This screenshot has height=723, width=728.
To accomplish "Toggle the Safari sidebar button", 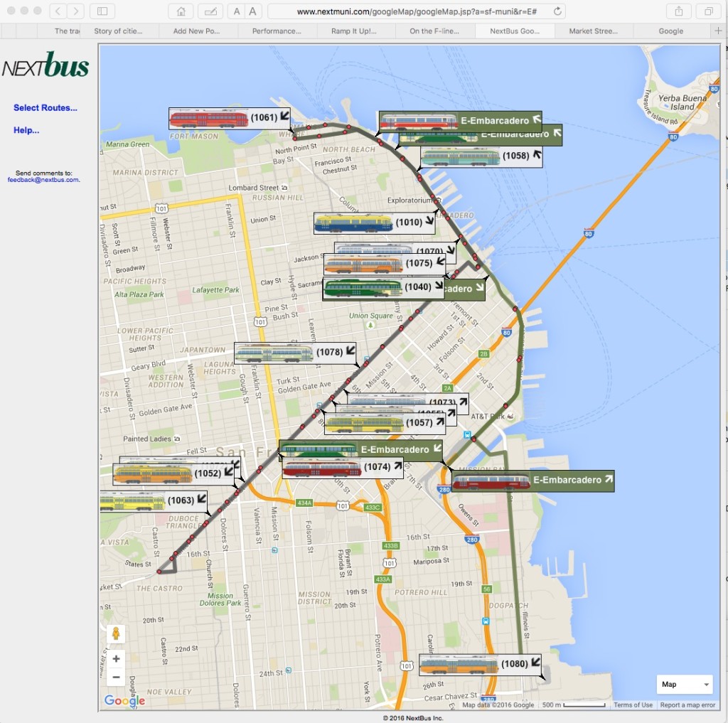I will coord(102,11).
